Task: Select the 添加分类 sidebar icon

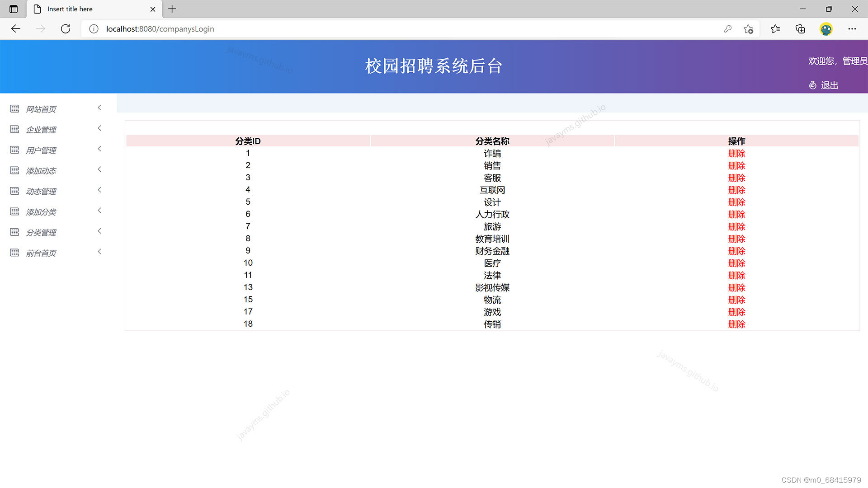Action: click(x=14, y=211)
